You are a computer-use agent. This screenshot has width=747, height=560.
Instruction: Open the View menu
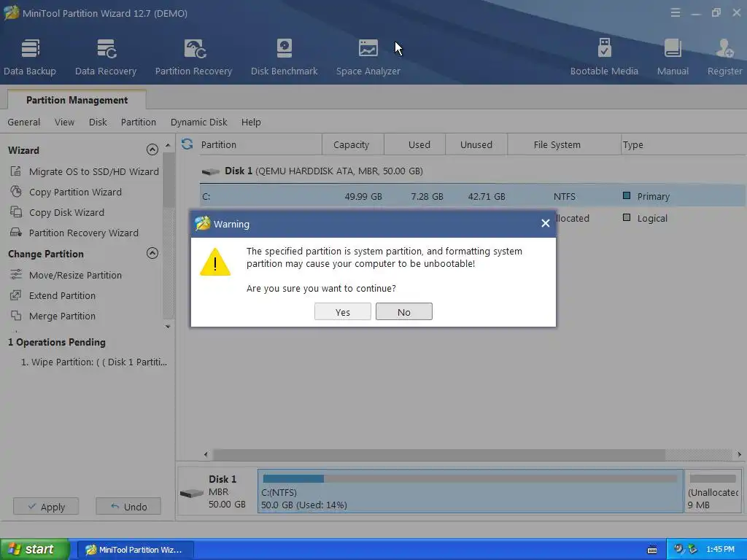64,122
